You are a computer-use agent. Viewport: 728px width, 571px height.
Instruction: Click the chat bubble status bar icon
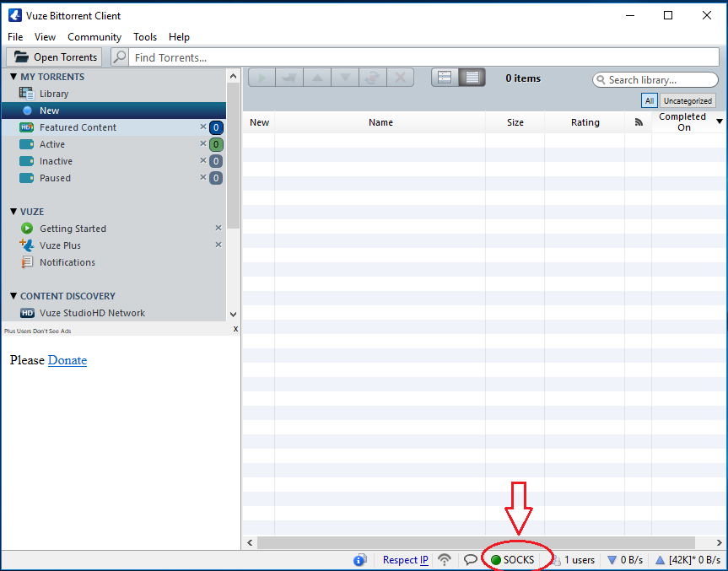(x=471, y=560)
